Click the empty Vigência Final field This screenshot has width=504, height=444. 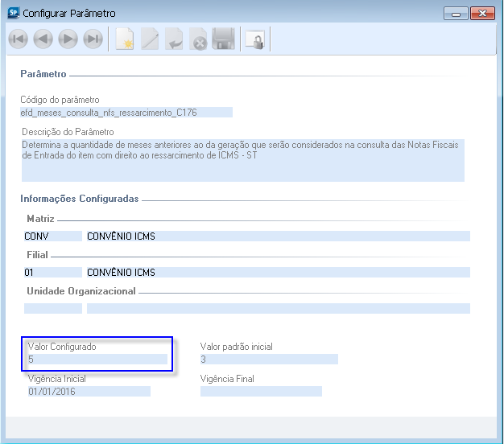click(x=261, y=391)
